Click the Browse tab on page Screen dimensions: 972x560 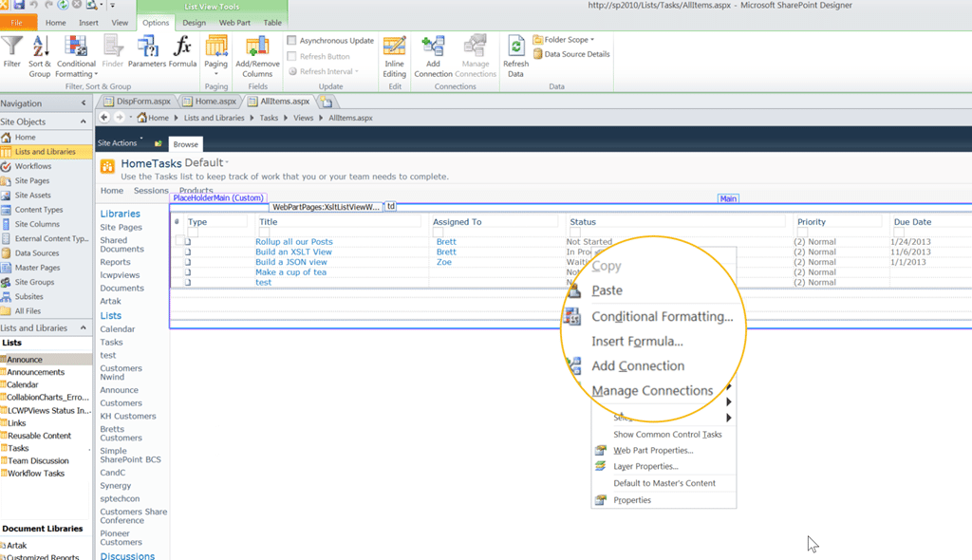coord(185,144)
